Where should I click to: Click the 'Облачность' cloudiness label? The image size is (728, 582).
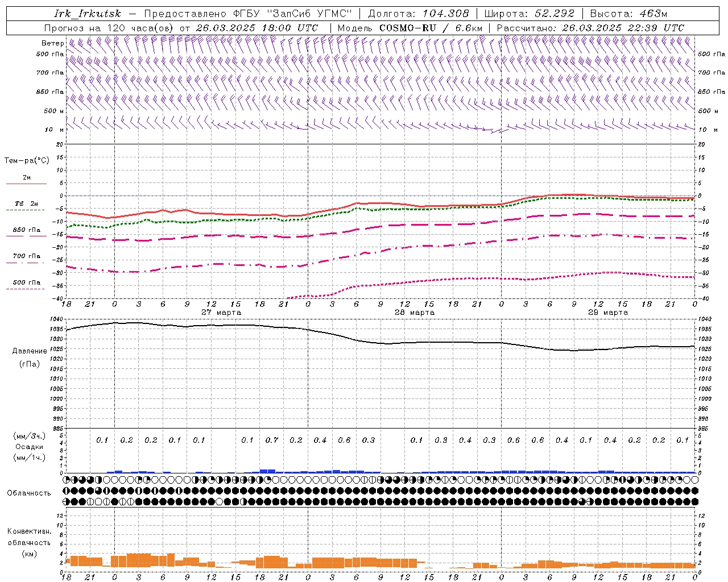29,493
